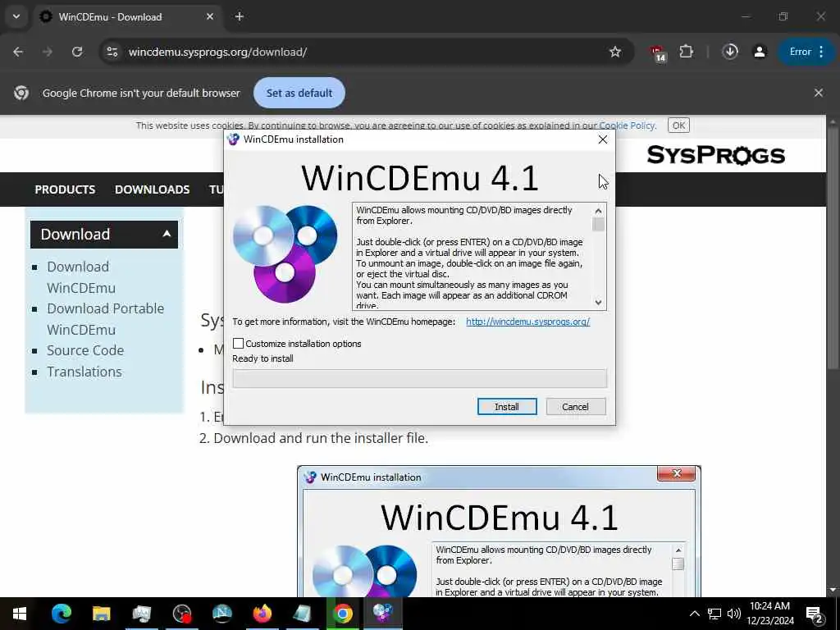Open the notification center icon
The width and height of the screenshot is (840, 630).
click(x=815, y=614)
